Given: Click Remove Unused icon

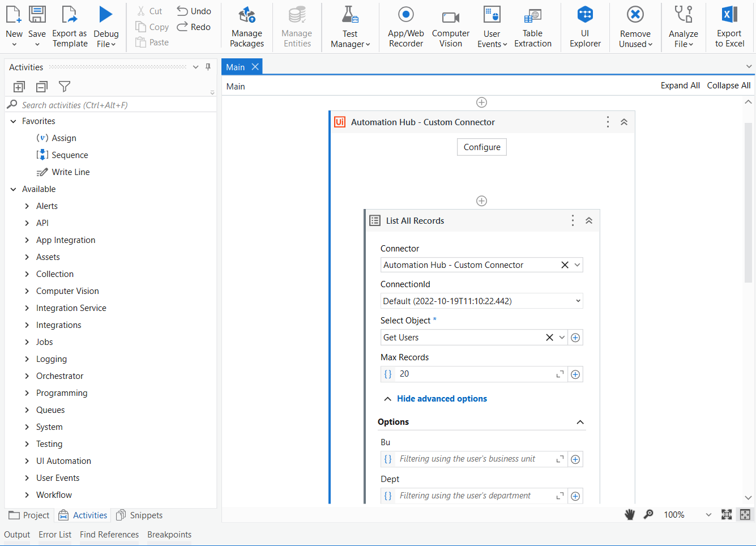Looking at the screenshot, I should [x=635, y=14].
